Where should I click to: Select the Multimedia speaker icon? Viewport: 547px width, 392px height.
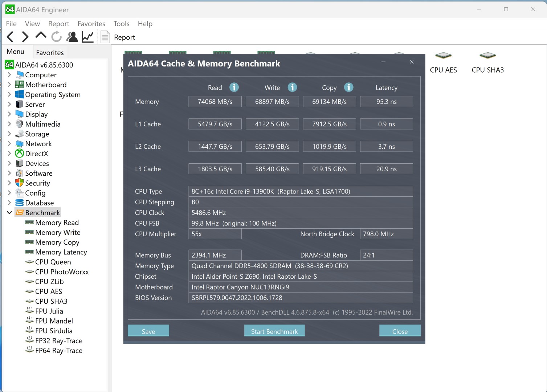click(20, 124)
